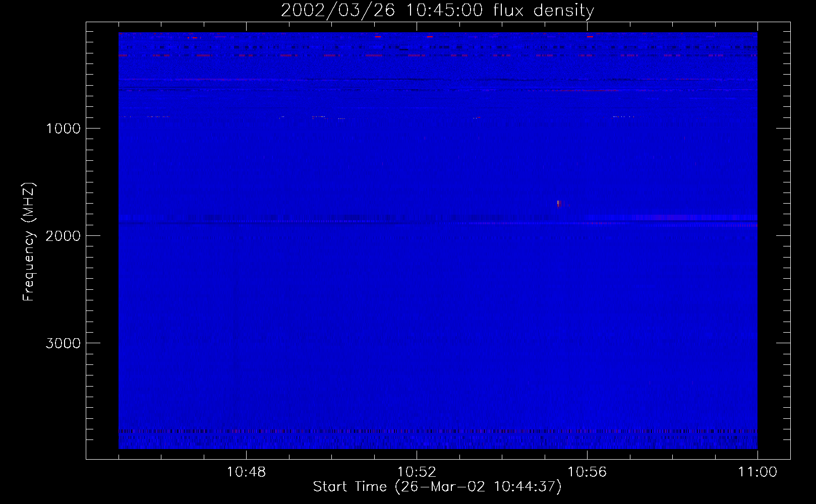This screenshot has height=504, width=816.
Task: Click the plot title '2002/03/26 10:45:00 flux density'
Action: click(x=437, y=10)
